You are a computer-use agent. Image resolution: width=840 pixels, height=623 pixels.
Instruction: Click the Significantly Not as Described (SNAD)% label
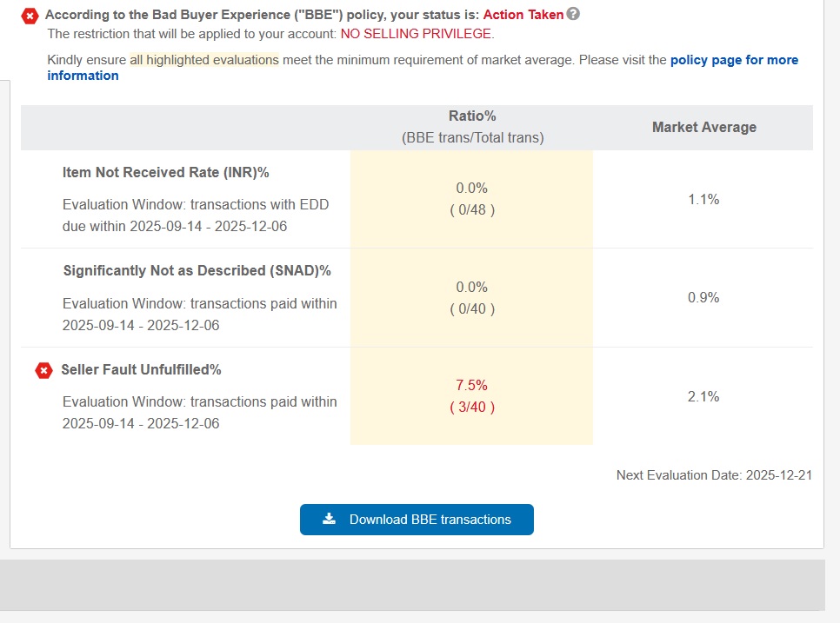(x=197, y=271)
